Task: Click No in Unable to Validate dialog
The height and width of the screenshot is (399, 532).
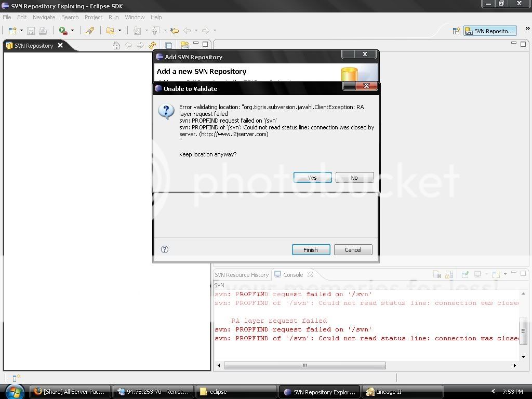Action: [354, 178]
